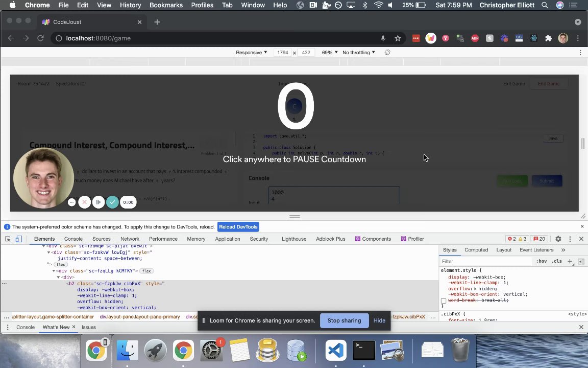Click Loom cancel recording X button
The width and height of the screenshot is (588, 368).
84,202
